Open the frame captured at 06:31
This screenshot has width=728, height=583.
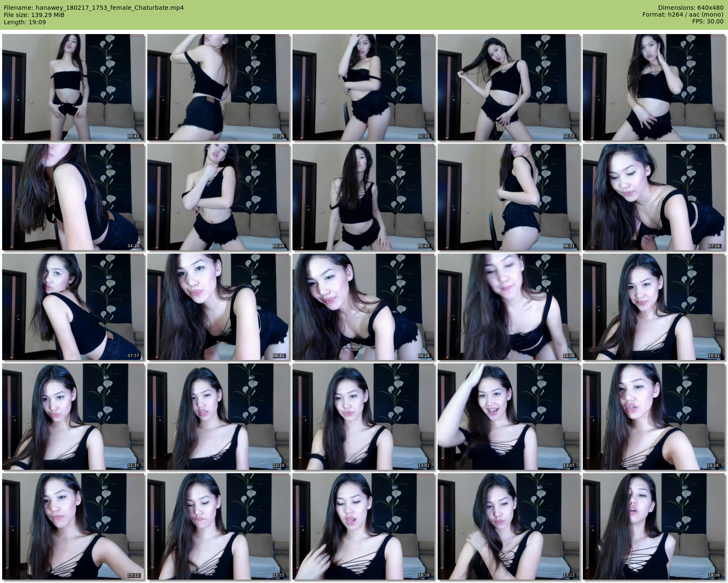[508, 197]
